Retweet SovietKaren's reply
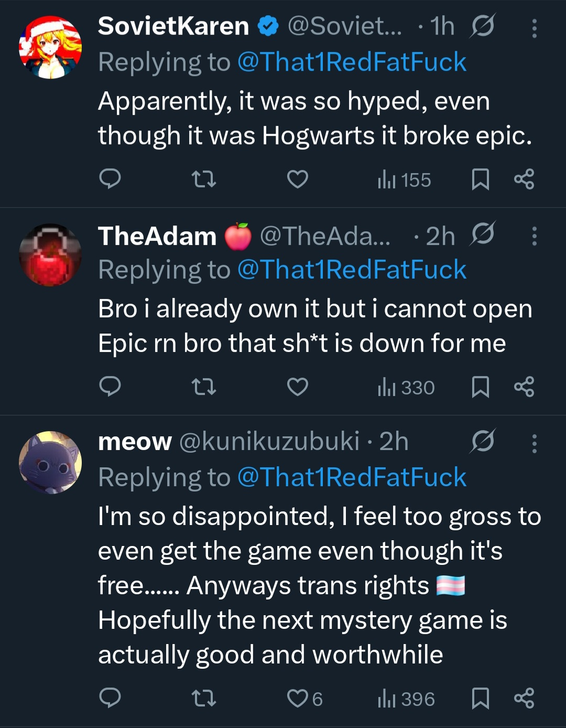The height and width of the screenshot is (728, 566). 203,179
